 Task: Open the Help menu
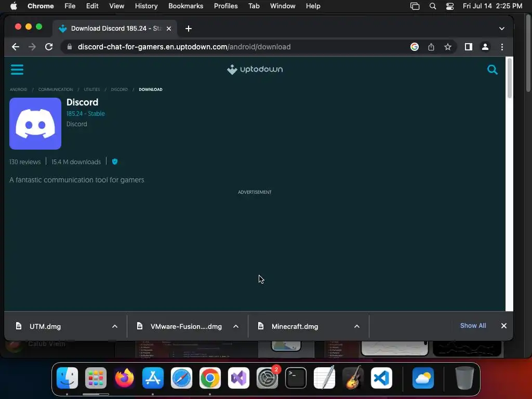pyautogui.click(x=313, y=6)
